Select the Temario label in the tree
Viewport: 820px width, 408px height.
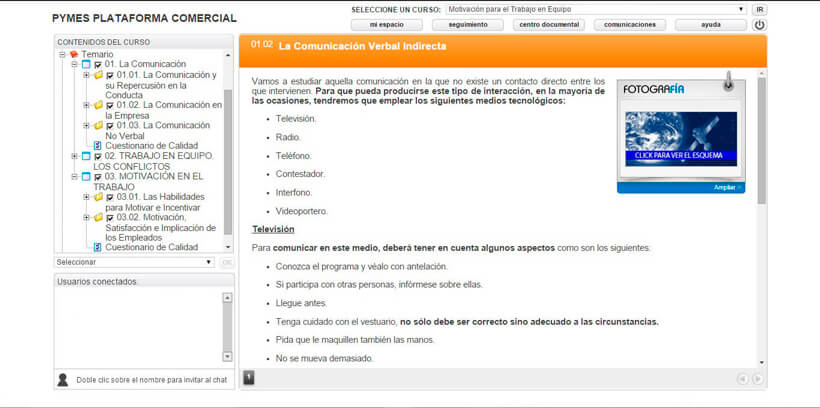(x=97, y=54)
